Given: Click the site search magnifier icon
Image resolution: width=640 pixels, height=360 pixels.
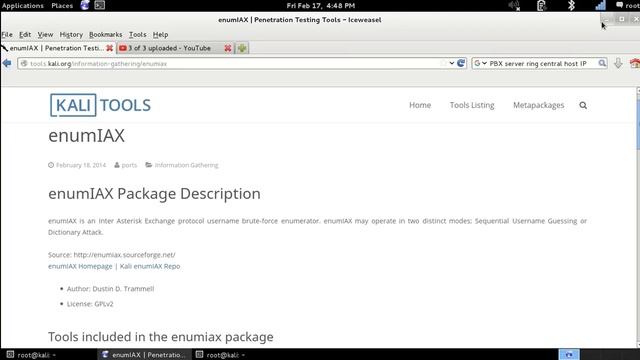Looking at the screenshot, I should [583, 105].
